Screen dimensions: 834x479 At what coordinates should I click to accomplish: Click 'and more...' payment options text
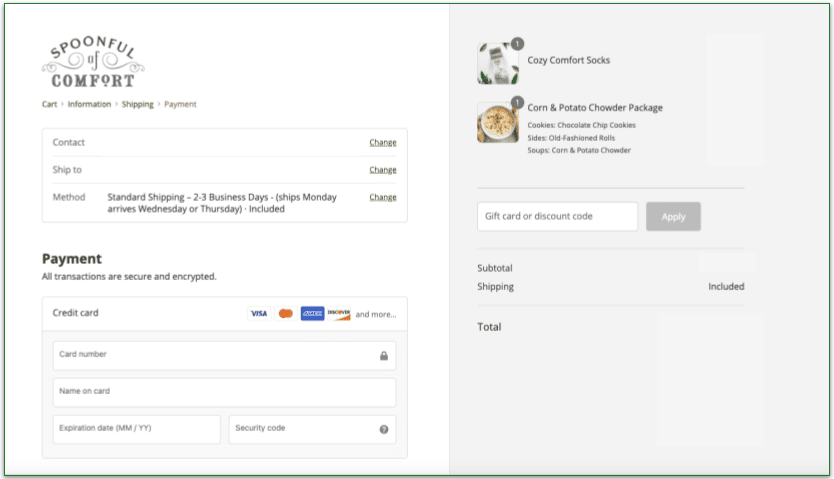click(x=376, y=314)
